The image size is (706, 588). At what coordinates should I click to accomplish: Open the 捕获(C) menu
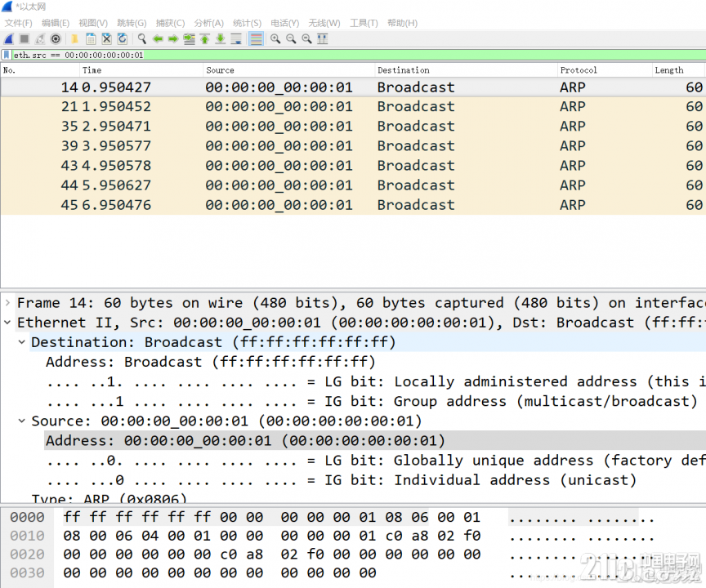(170, 23)
